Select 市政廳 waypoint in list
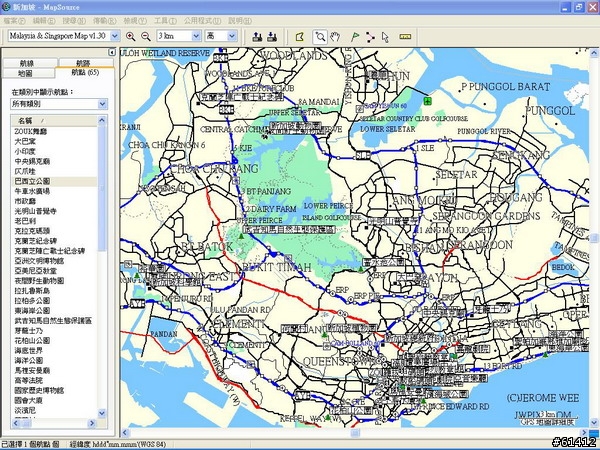This screenshot has width=600, height=450. 25,201
